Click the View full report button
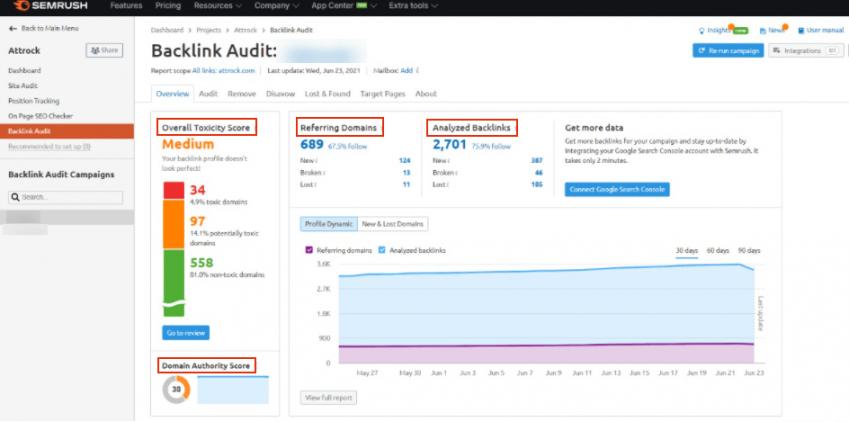The image size is (849, 422). tap(329, 398)
